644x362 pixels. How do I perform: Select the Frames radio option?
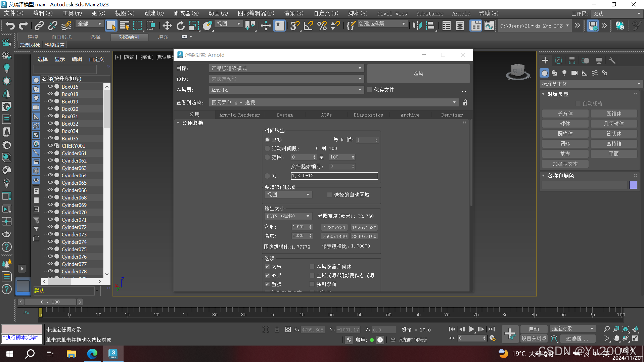[x=267, y=176]
